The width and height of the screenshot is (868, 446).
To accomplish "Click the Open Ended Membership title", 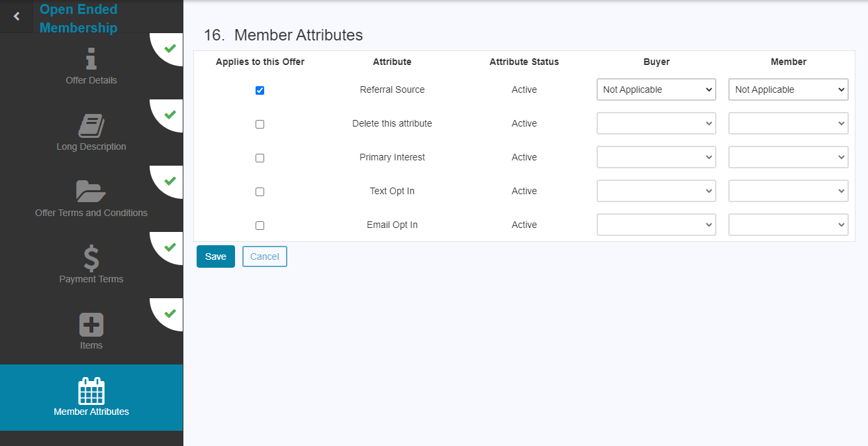I will pyautogui.click(x=79, y=19).
